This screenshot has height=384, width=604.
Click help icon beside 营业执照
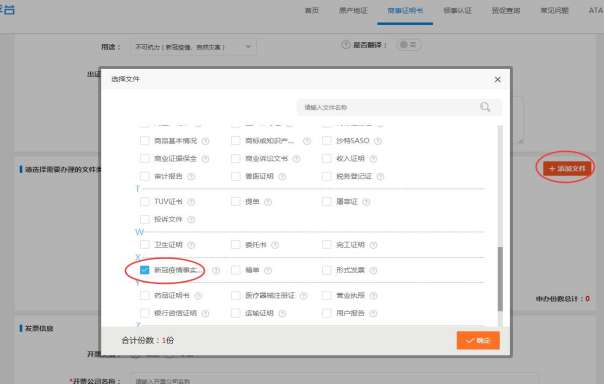click(x=373, y=296)
